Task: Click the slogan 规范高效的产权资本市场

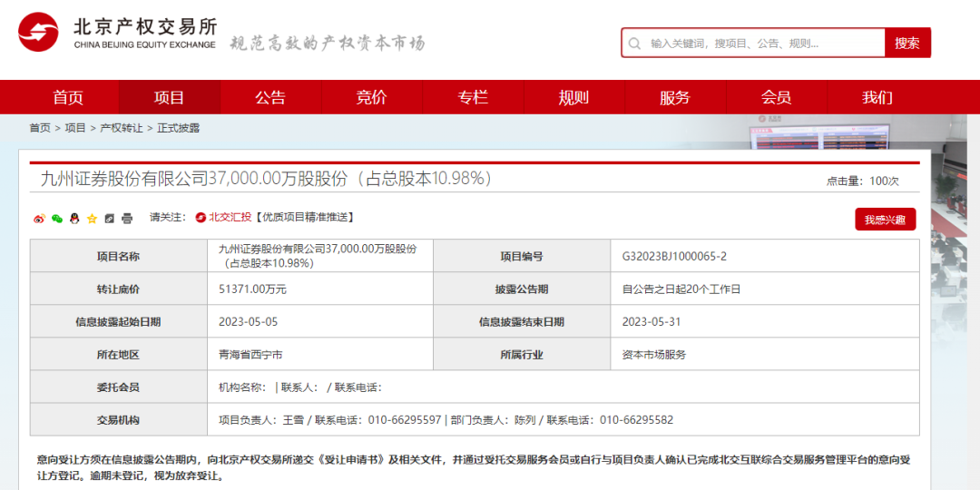Action: (x=328, y=44)
